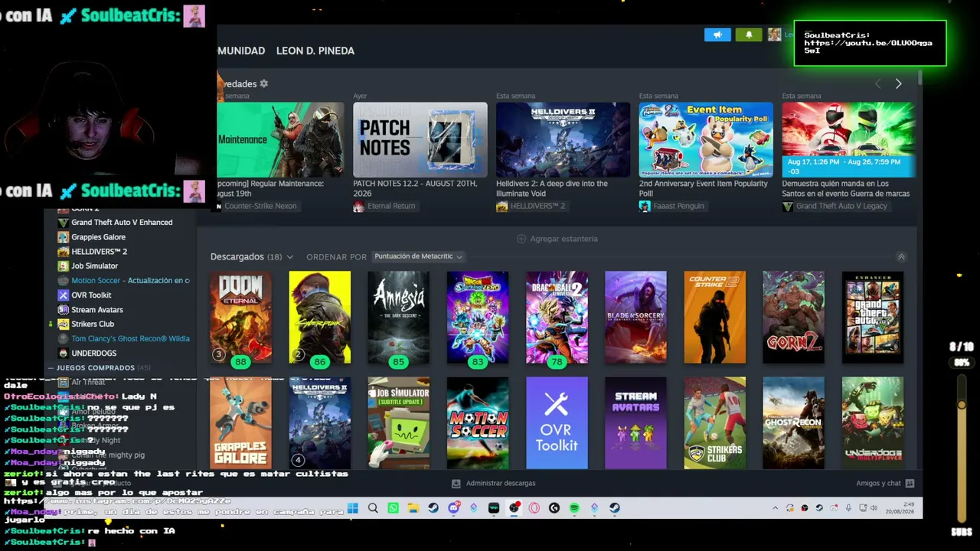Viewport: 980px width, 551px height.
Task: Open Eternal Return patch notes thumbnail
Action: click(x=420, y=140)
